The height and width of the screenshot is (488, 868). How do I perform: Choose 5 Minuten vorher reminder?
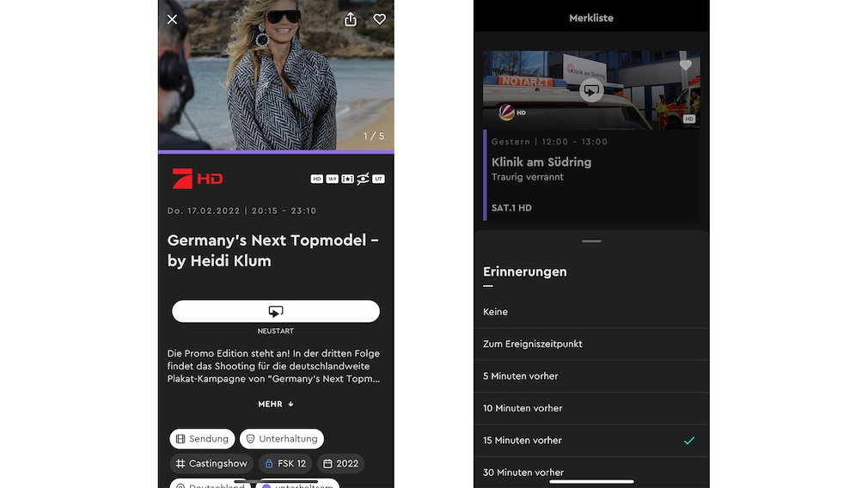pyautogui.click(x=591, y=376)
